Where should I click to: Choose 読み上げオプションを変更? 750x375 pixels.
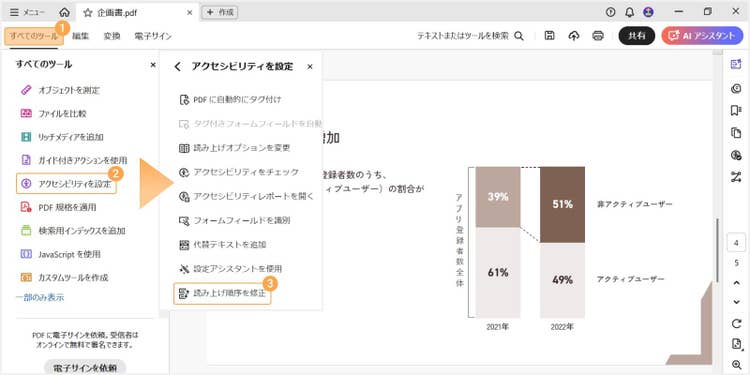pos(234,148)
